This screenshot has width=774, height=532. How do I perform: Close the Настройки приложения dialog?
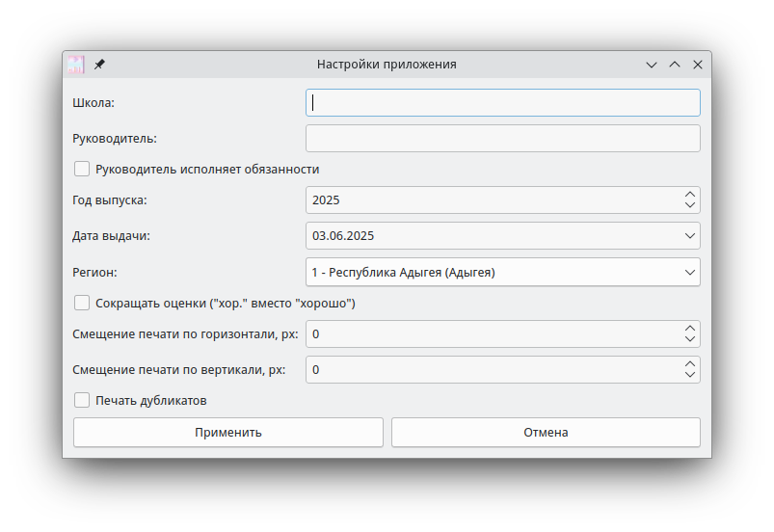[698, 65]
